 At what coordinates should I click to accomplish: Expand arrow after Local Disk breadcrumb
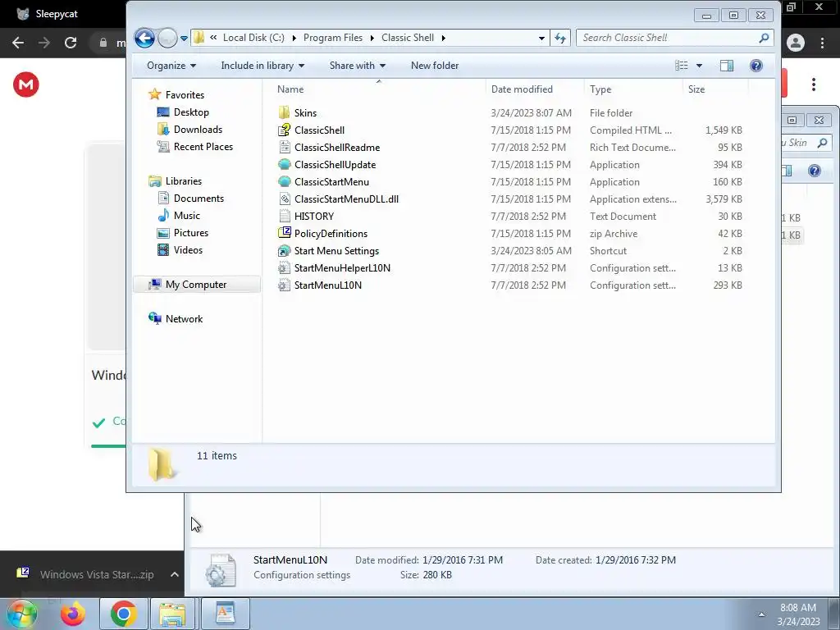click(294, 38)
